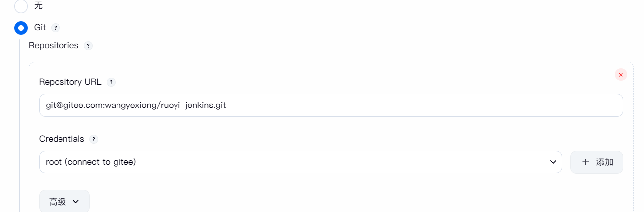Click the Credentials dropdown chevron arrow
The image size is (644, 212).
click(553, 162)
